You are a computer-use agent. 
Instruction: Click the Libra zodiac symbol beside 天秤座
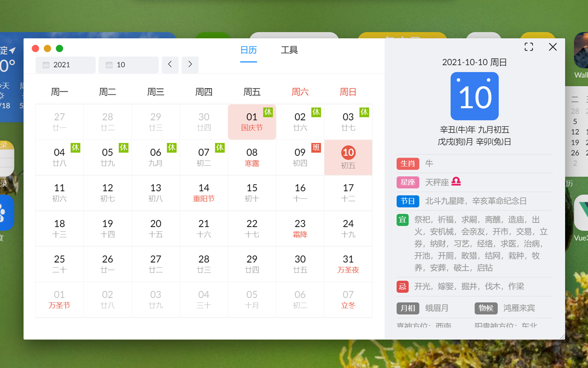point(455,182)
